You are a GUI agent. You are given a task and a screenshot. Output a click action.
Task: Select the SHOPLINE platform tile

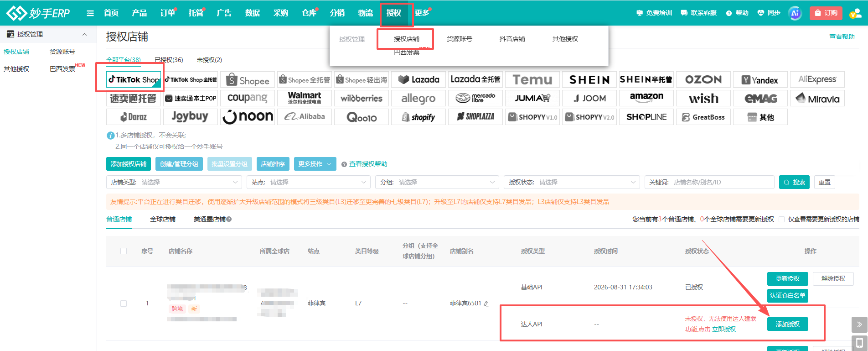click(646, 117)
